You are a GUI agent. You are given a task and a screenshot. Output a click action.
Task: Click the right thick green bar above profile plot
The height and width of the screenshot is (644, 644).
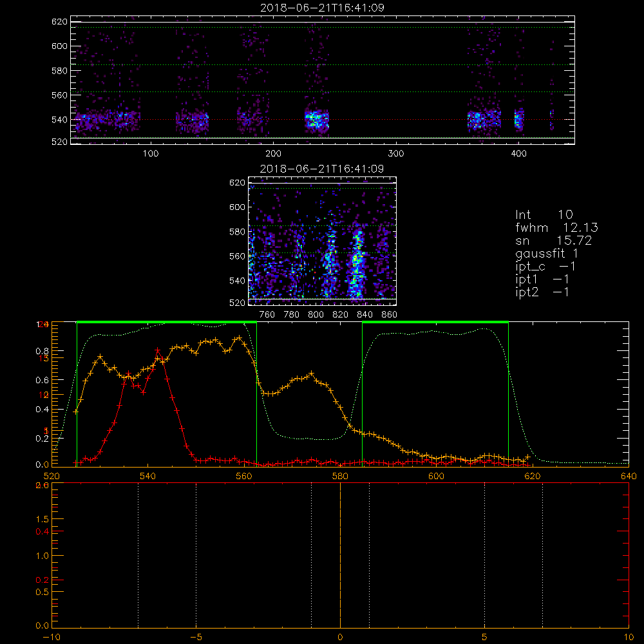point(435,322)
